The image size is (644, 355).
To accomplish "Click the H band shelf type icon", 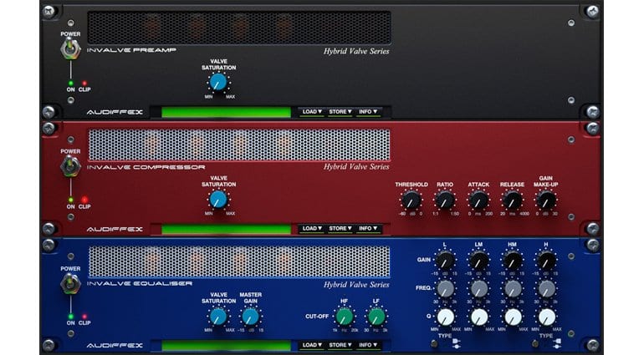I will 557,341.
